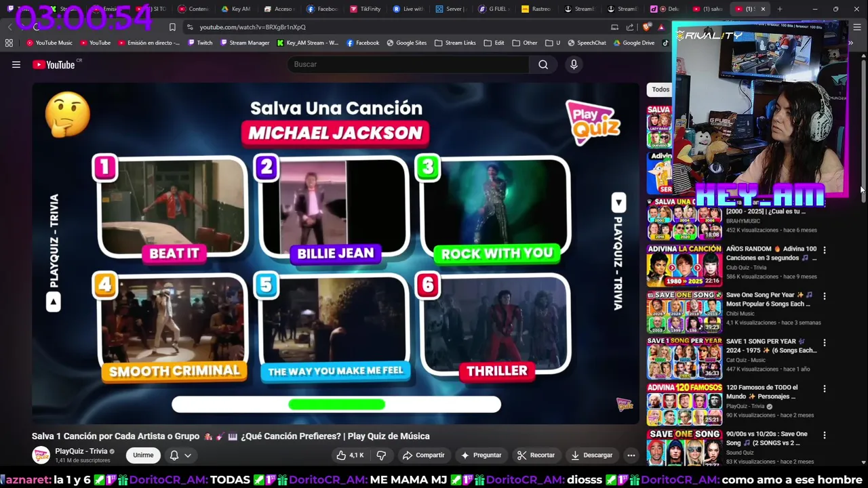The width and height of the screenshot is (868, 488).
Task: Click the ADIVINA 120 FAMOSOS thumbnail
Action: tap(684, 405)
